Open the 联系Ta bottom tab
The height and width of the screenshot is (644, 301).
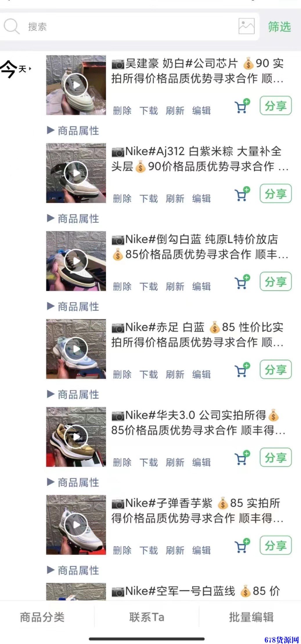[x=147, y=617]
